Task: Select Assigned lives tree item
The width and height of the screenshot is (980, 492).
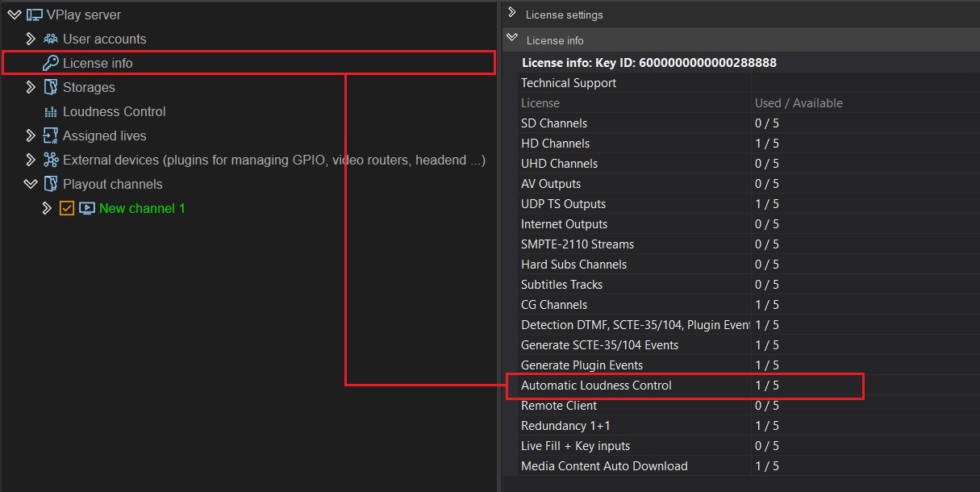Action: click(105, 136)
